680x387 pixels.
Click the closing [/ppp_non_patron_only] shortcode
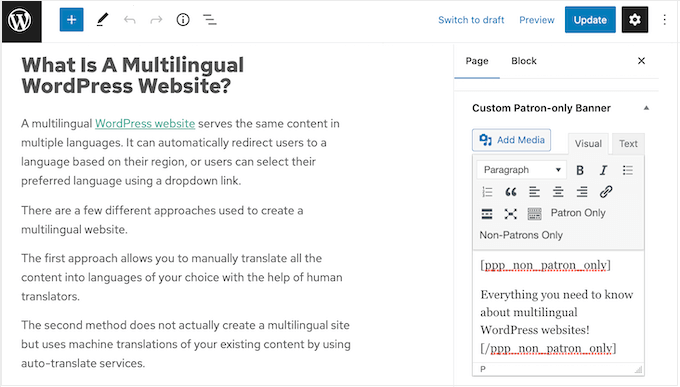pos(548,348)
